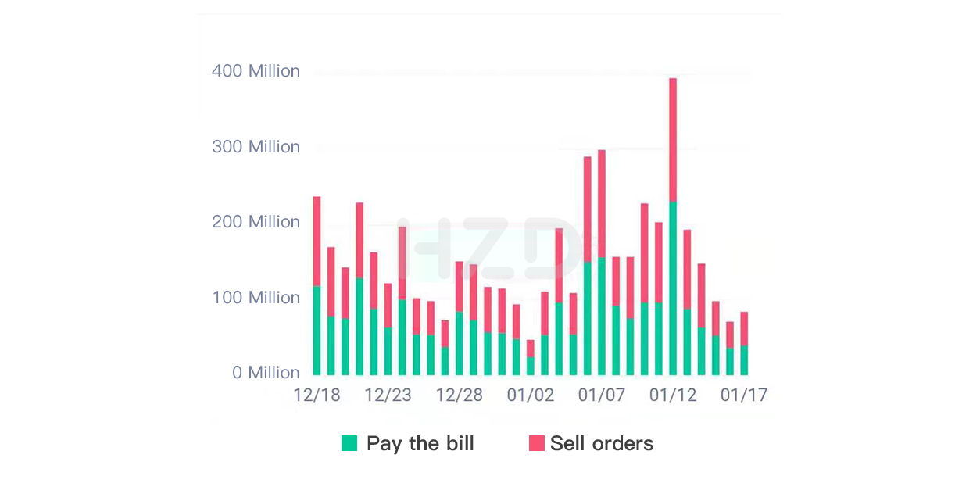Select the 01/07 bar's red segment
This screenshot has height=501, width=980.
coord(602,203)
